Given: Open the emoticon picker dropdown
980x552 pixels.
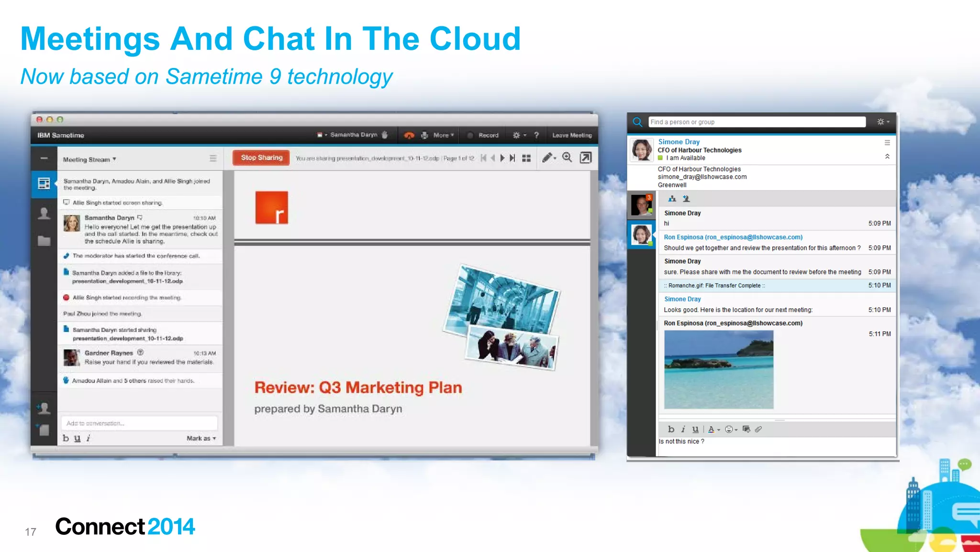Looking at the screenshot, I should tap(731, 429).
